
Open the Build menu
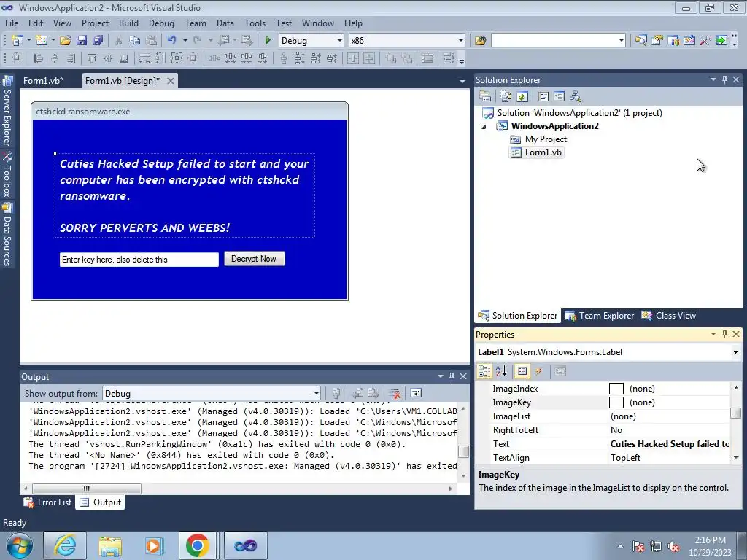click(128, 23)
